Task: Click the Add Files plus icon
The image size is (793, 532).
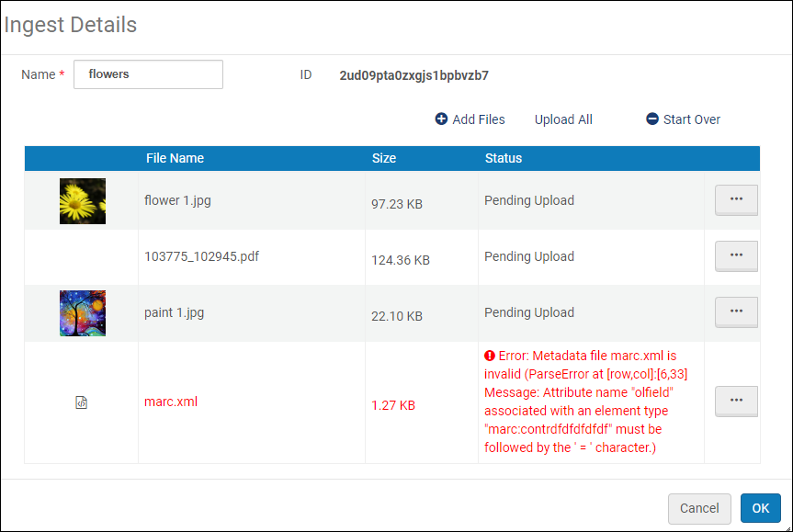Action: 441,119
